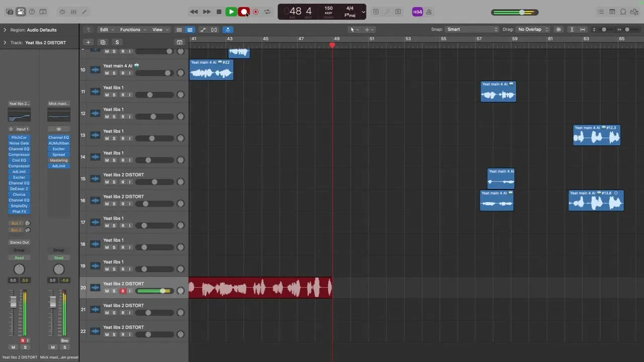
Task: Disable record arm on track 20
Action: click(x=122, y=291)
